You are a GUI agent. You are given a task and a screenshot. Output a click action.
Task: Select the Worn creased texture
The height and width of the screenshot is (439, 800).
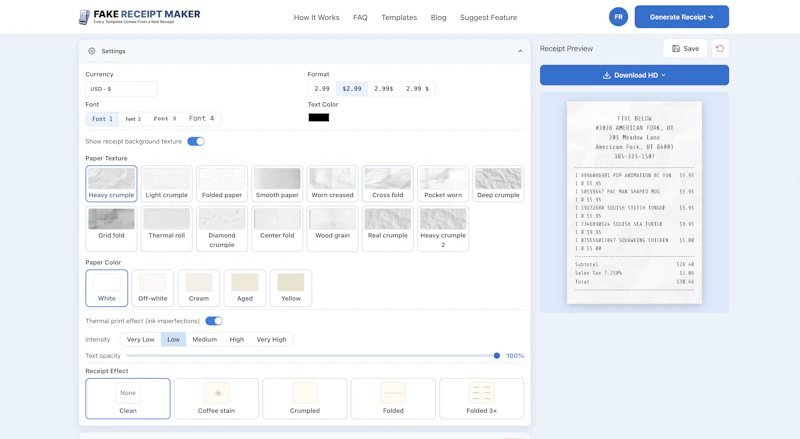tap(333, 184)
